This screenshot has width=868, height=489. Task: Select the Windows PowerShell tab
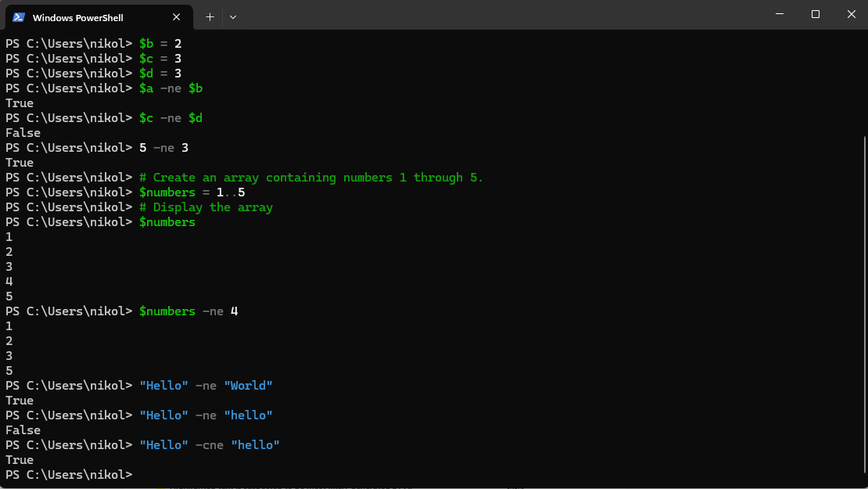(x=99, y=17)
